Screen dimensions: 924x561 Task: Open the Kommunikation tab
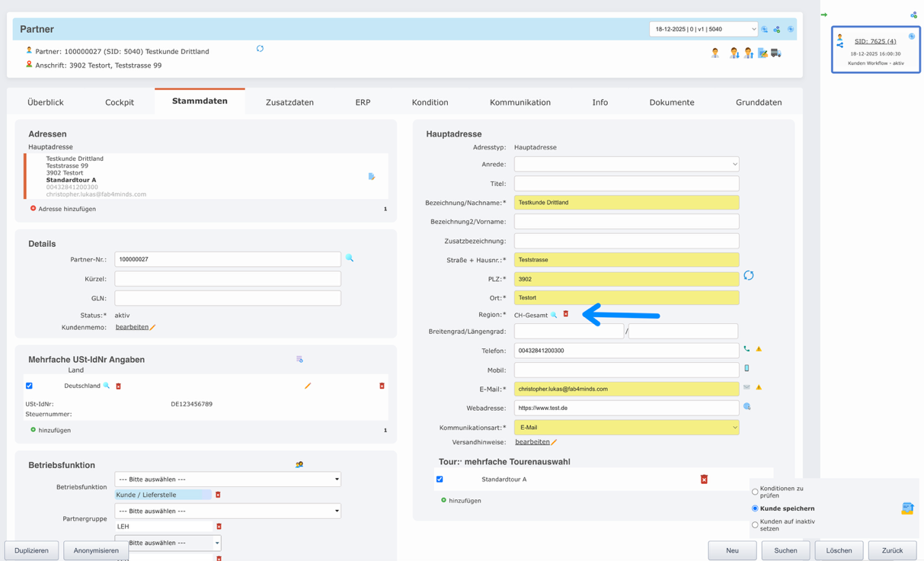tap(520, 102)
